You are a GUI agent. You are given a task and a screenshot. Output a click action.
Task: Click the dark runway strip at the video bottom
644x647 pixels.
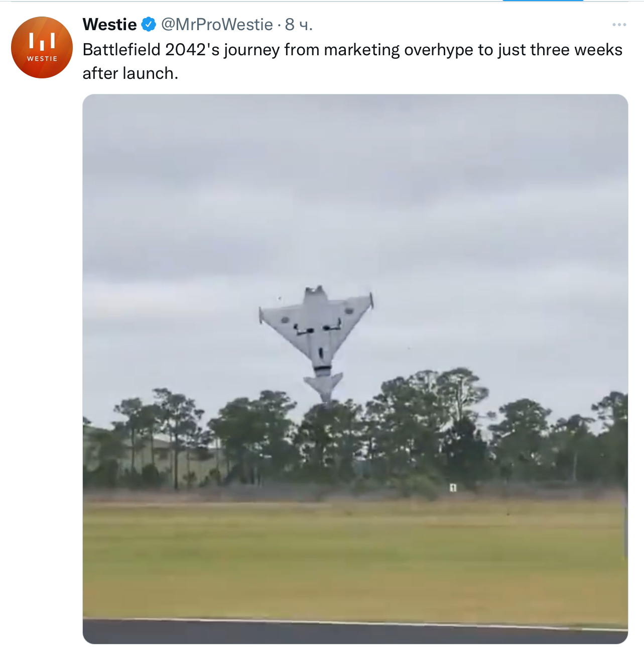click(355, 632)
